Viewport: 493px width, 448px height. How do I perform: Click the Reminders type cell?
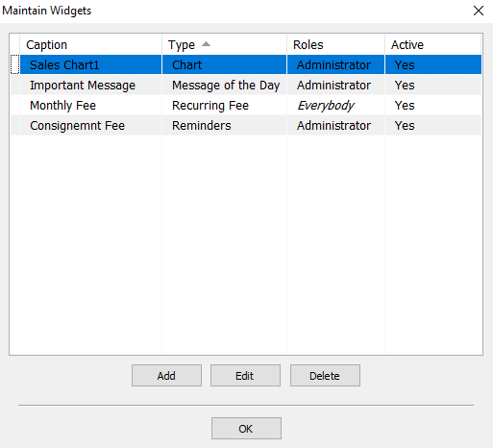224,125
